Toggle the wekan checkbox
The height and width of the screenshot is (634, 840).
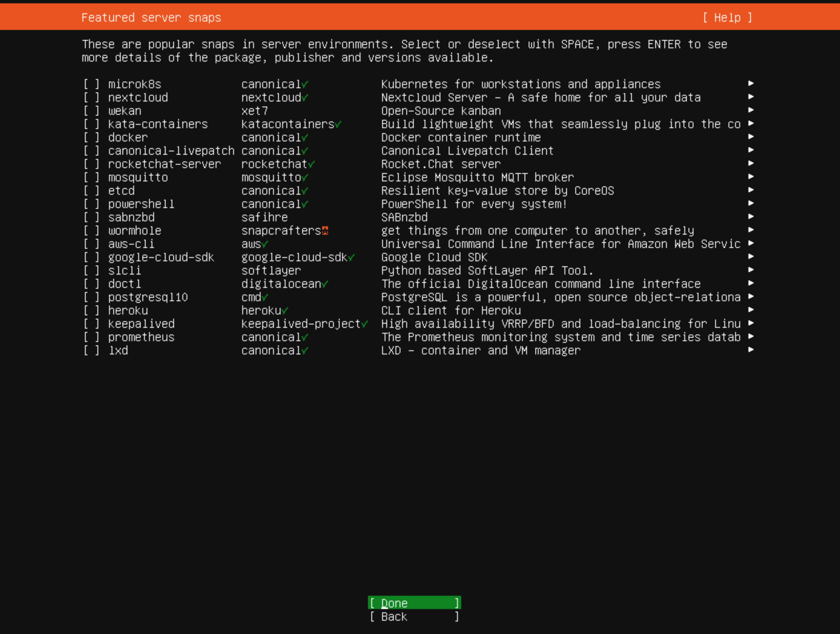[92, 111]
